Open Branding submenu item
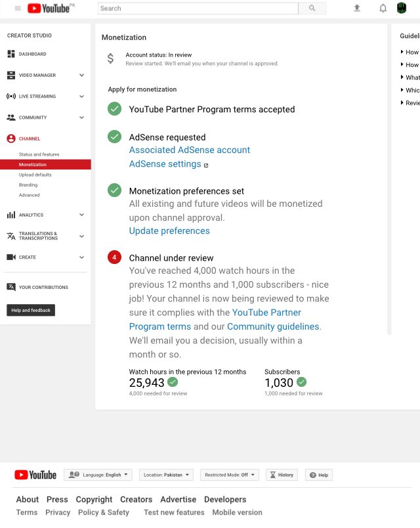Screen dimensions: 420x528 tap(28, 185)
